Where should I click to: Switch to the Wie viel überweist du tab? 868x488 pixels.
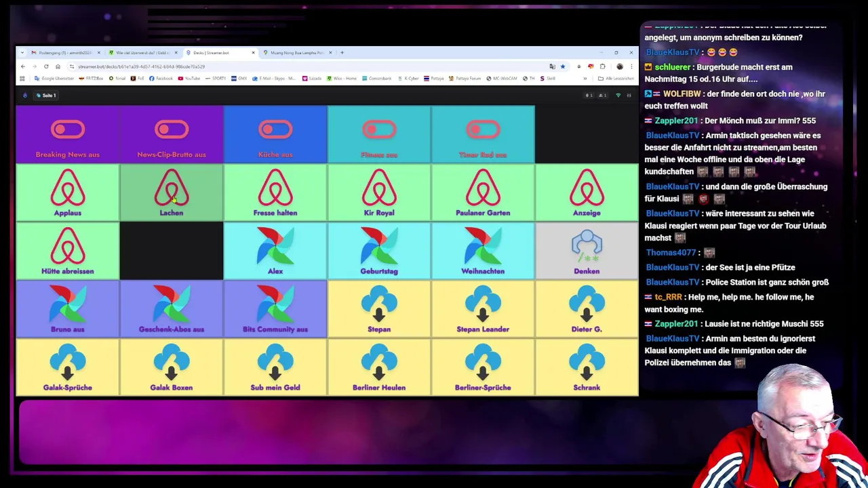coord(142,53)
